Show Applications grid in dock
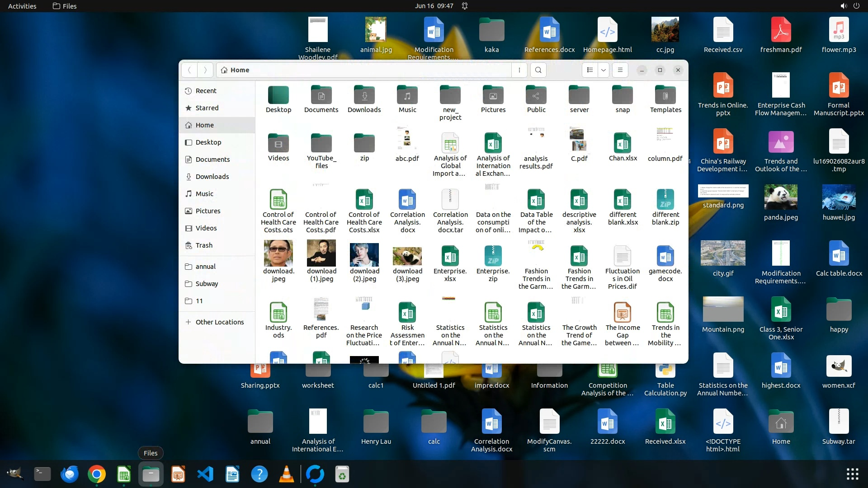 852,474
